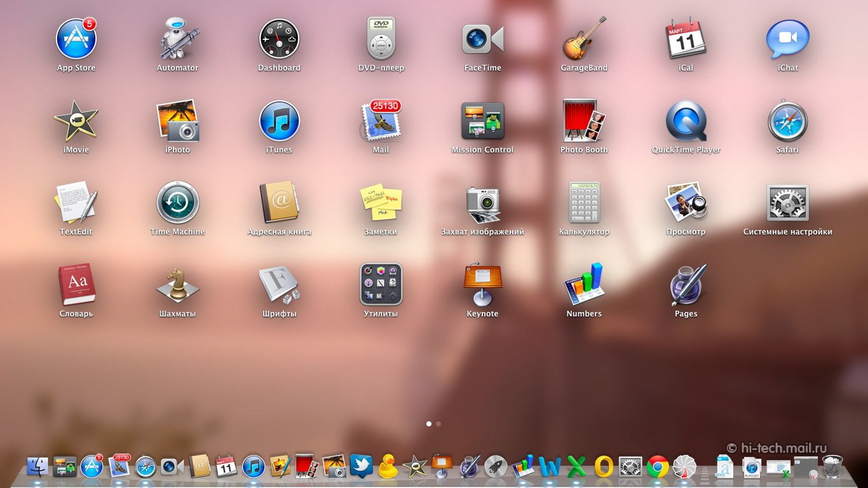Open Keynote from the Launchpad grid

[x=483, y=285]
